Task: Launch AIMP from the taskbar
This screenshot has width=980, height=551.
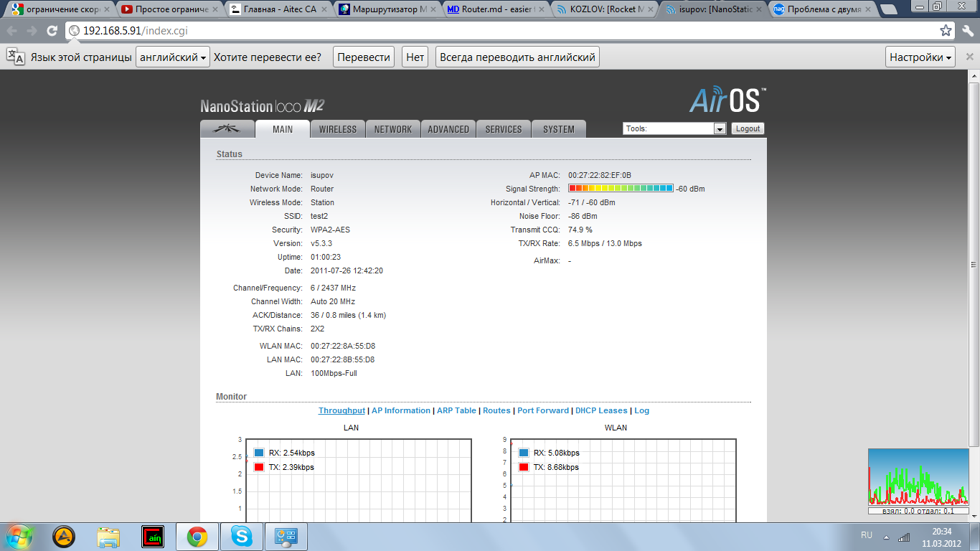Action: pos(65,537)
